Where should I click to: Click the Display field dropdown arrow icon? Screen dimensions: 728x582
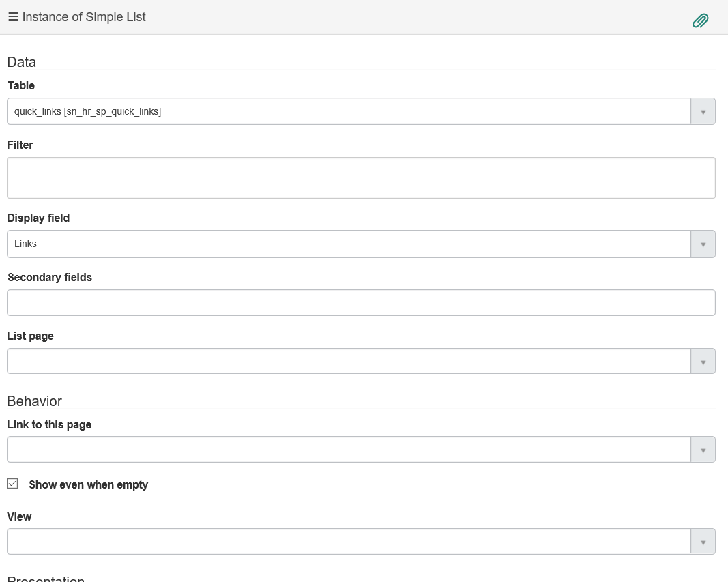coord(703,244)
